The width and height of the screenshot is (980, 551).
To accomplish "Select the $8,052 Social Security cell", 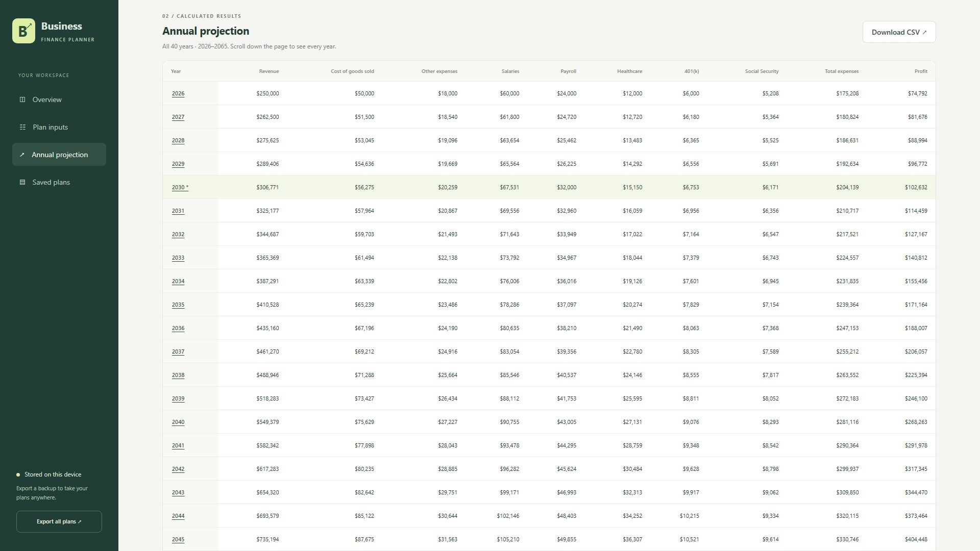I will pos(770,398).
